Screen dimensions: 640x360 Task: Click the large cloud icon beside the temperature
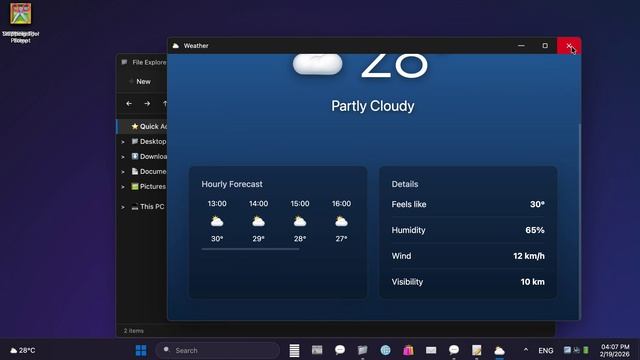tap(318, 64)
